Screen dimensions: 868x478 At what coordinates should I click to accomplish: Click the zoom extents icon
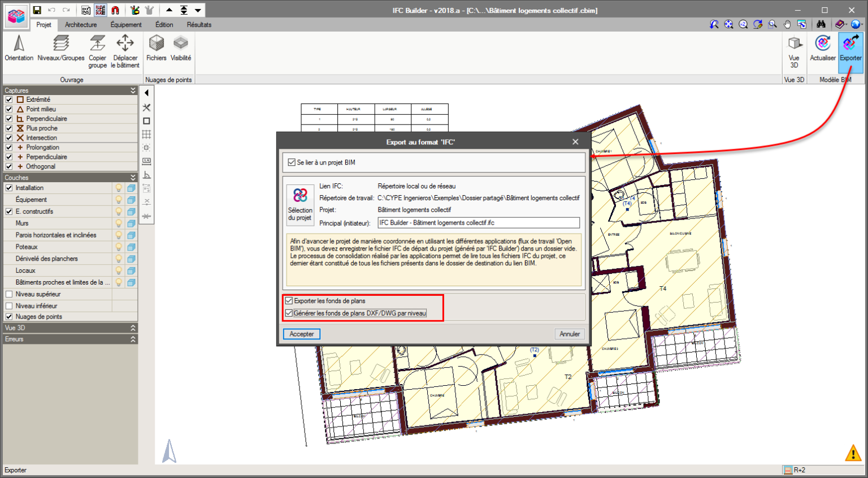729,24
